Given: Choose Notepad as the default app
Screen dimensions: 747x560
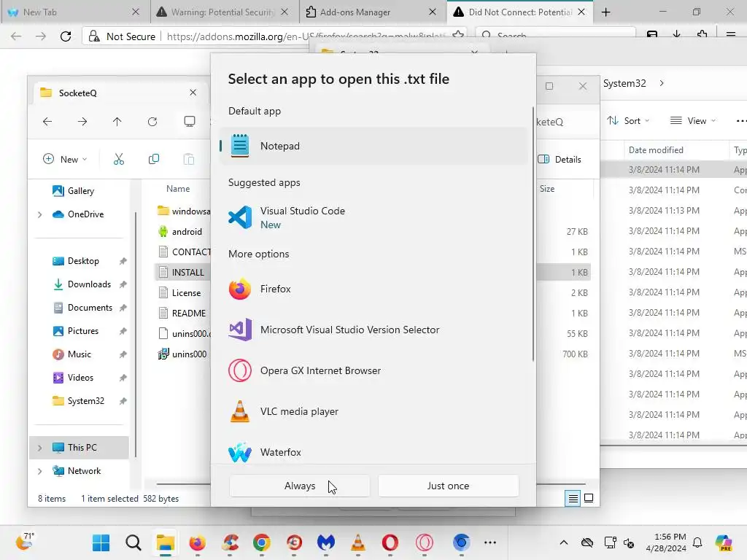Looking at the screenshot, I should coord(373,146).
